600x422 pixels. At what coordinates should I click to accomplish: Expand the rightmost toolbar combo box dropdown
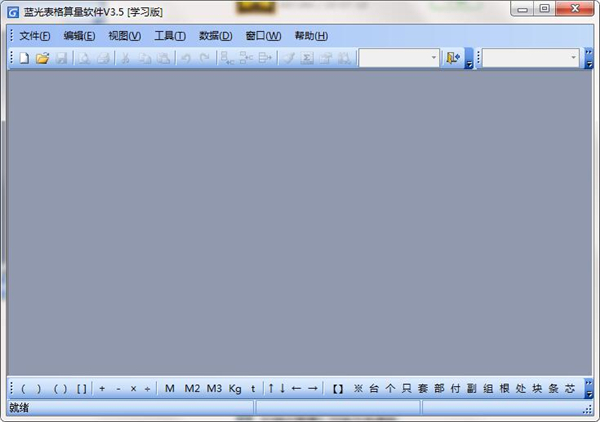coord(574,58)
